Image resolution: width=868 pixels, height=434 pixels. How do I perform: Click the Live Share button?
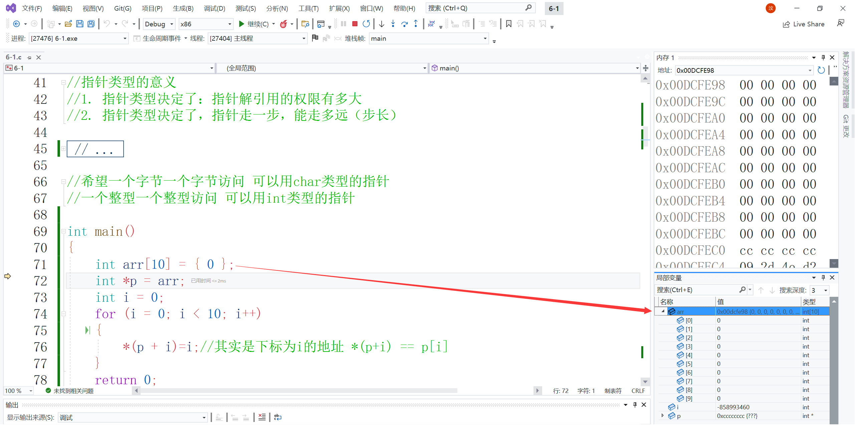pyautogui.click(x=803, y=24)
